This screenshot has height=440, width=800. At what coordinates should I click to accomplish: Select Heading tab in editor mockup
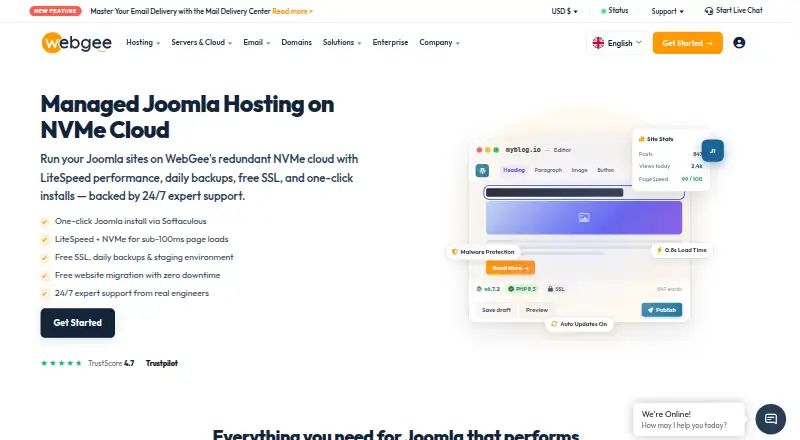coord(514,170)
